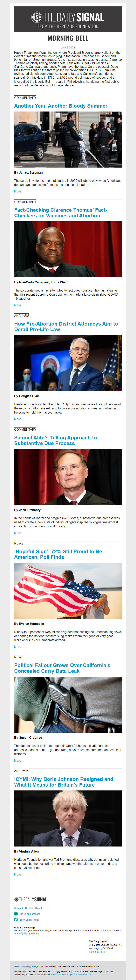Click Donate to The Daily Signal
The height and width of the screenshot is (980, 136).
click(28, 908)
